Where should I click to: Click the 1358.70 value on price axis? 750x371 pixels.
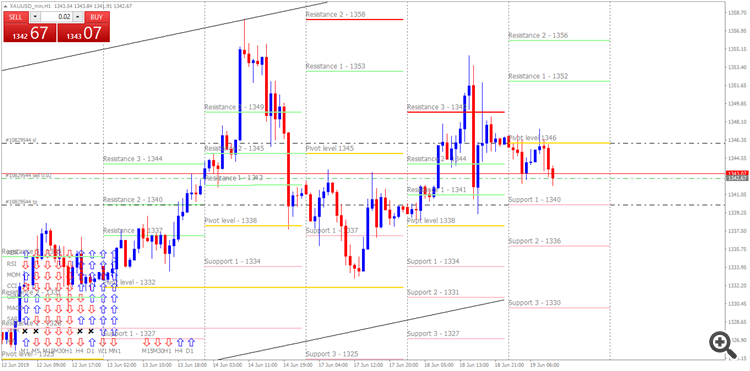[736, 13]
